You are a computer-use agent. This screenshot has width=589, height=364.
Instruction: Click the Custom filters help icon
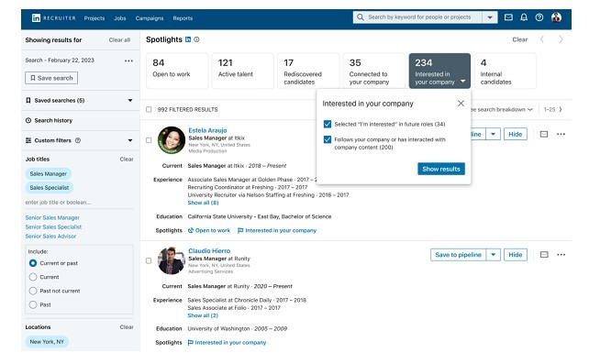coord(78,140)
